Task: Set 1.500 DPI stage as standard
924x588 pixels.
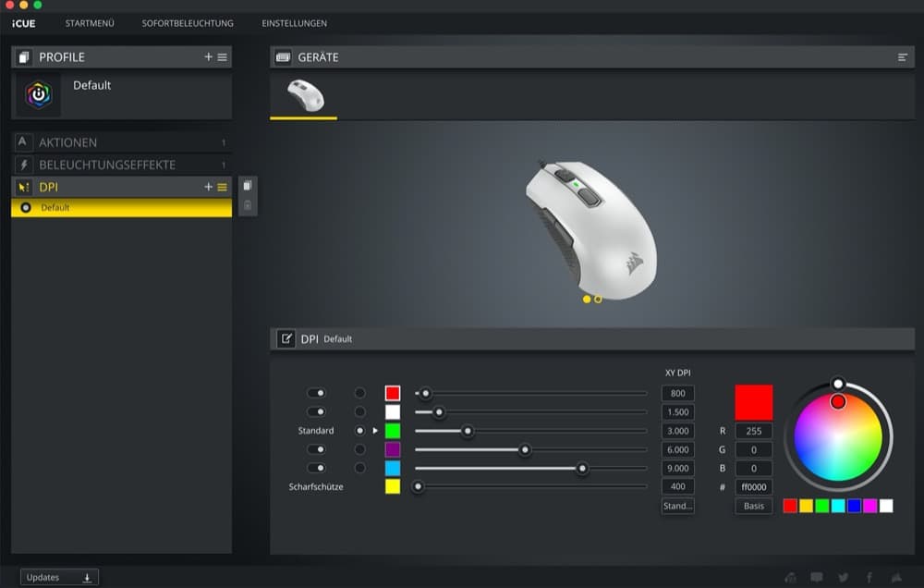Action: coord(360,411)
